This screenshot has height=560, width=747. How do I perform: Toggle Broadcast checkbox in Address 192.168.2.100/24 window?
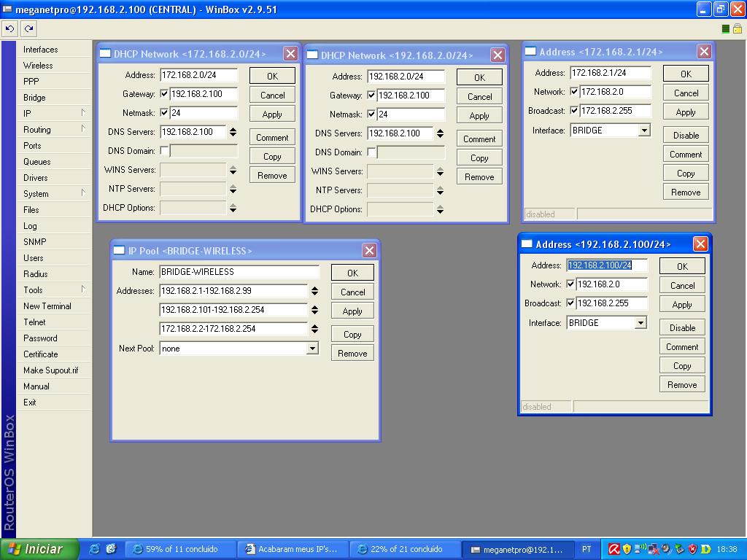570,303
